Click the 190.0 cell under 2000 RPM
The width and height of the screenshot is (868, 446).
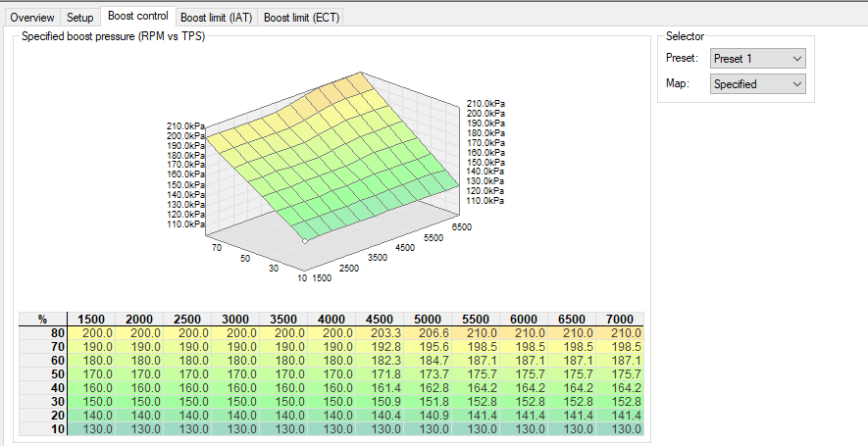point(139,347)
